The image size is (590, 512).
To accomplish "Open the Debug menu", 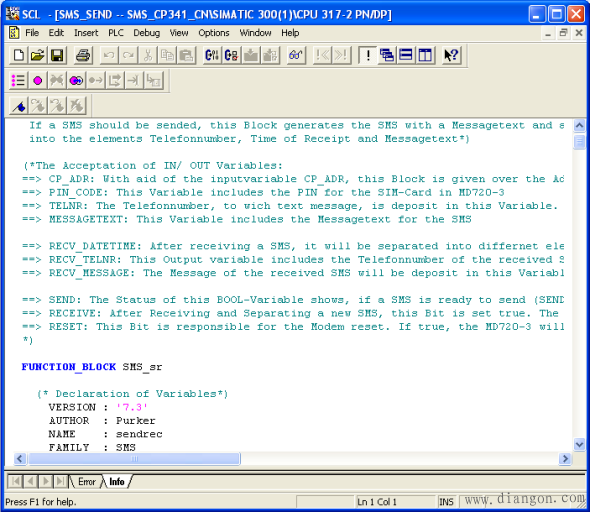I will 146,33.
